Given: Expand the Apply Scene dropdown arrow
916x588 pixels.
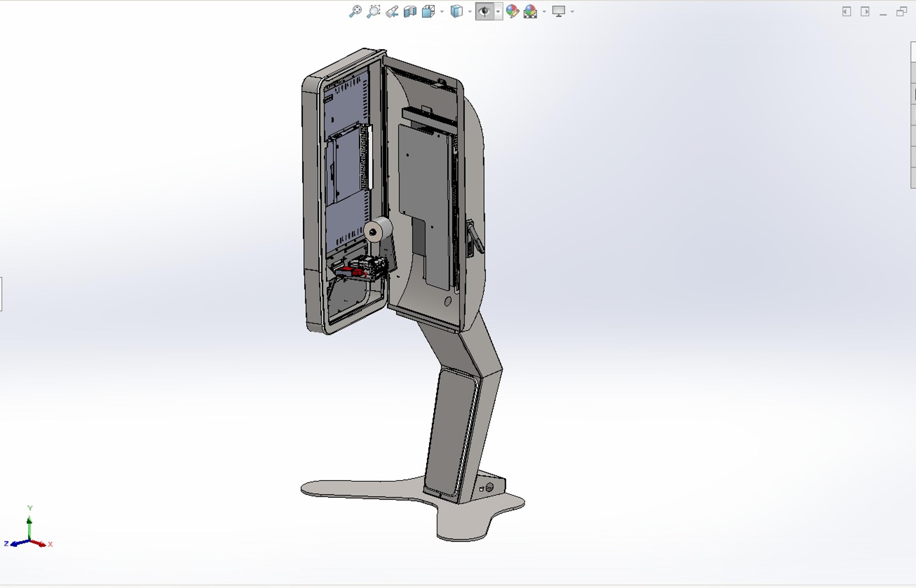Looking at the screenshot, I should (545, 12).
